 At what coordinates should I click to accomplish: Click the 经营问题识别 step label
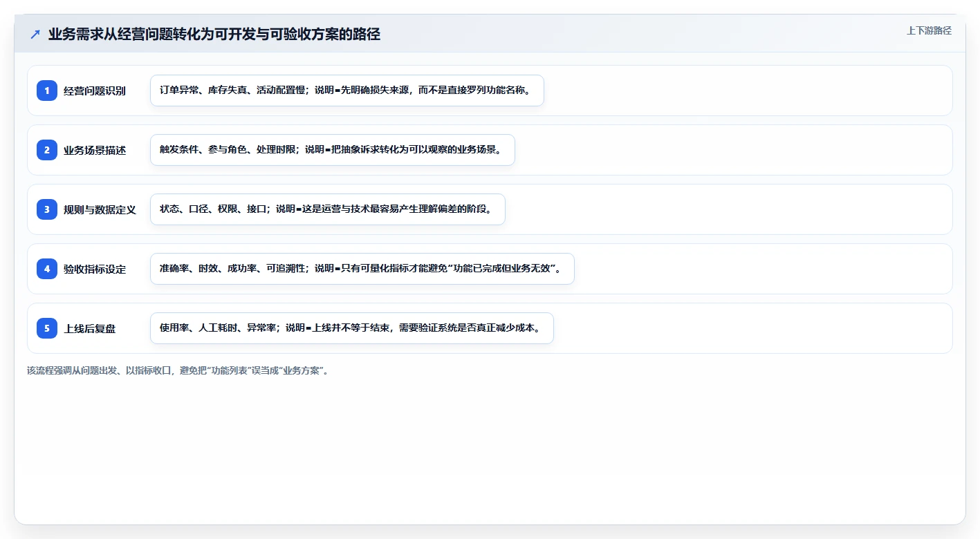95,91
